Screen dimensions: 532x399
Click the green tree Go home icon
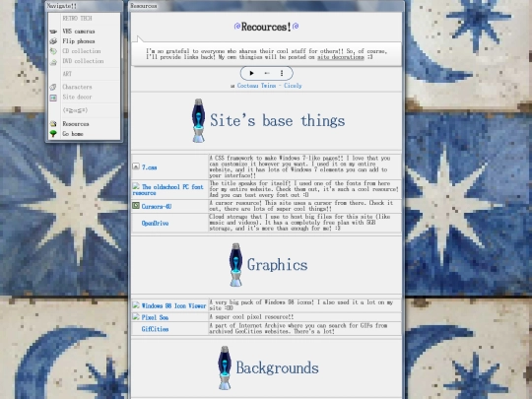point(53,134)
